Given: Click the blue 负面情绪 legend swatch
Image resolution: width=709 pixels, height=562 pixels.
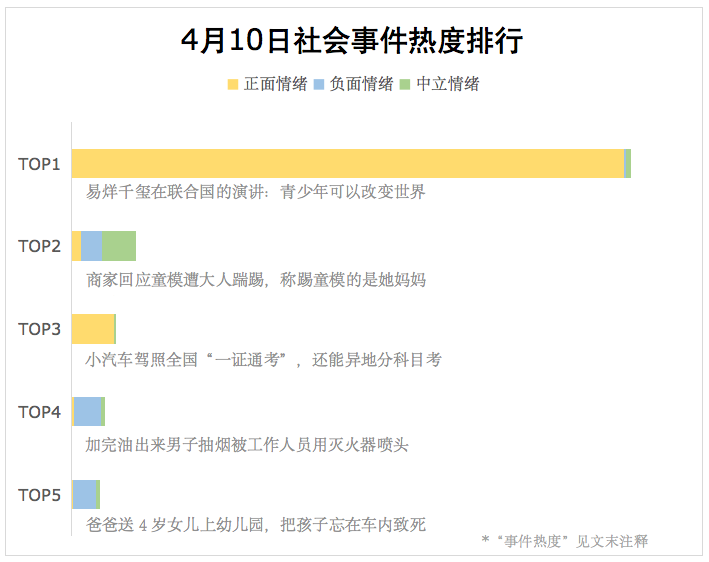Looking at the screenshot, I should pos(320,85).
